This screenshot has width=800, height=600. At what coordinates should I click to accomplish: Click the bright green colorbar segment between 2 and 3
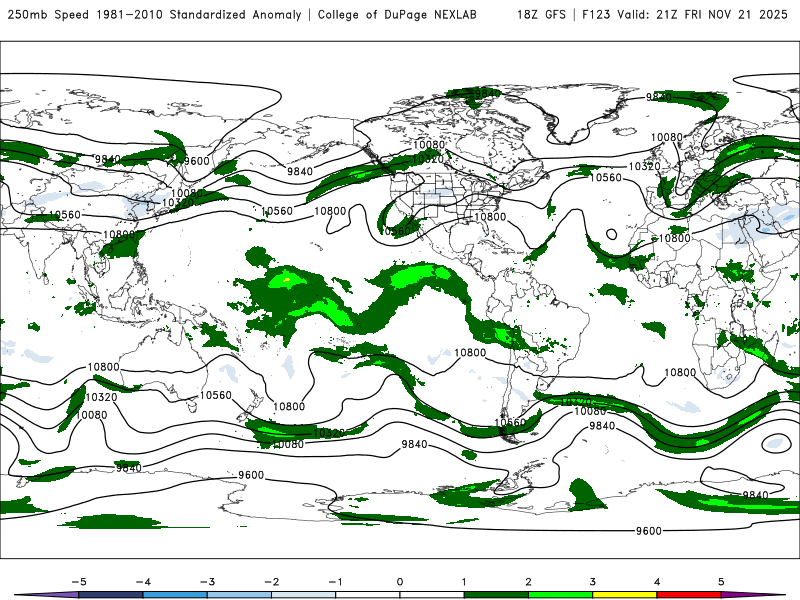560,595
